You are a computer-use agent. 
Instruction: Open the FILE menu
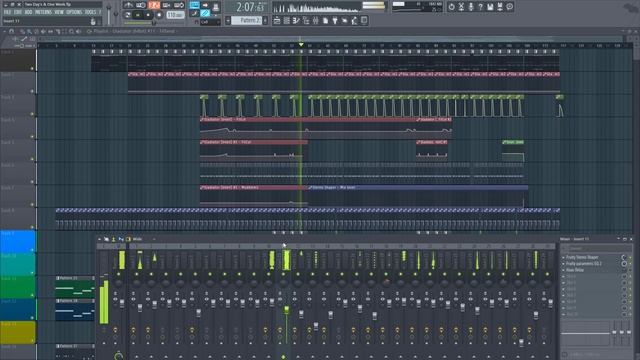coord(7,12)
